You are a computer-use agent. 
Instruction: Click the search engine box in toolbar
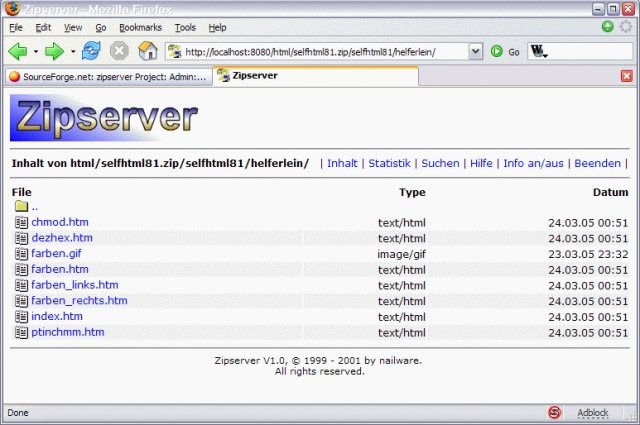point(585,51)
